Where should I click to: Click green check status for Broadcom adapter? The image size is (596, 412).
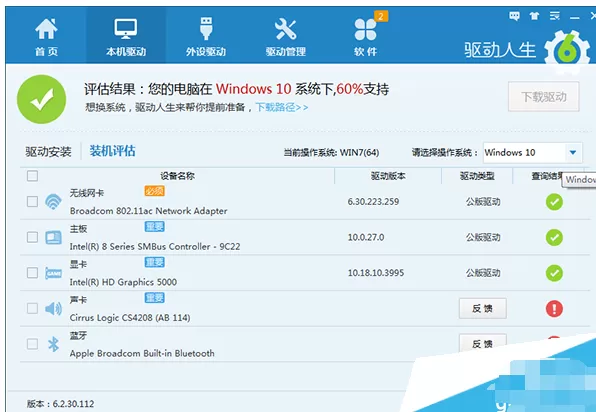[x=554, y=202]
